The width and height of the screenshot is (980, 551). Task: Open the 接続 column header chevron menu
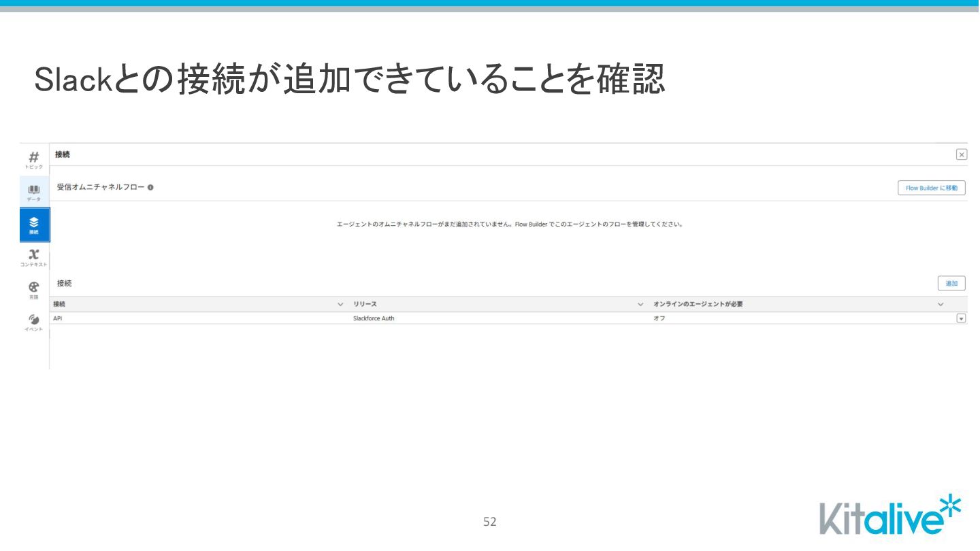340,304
